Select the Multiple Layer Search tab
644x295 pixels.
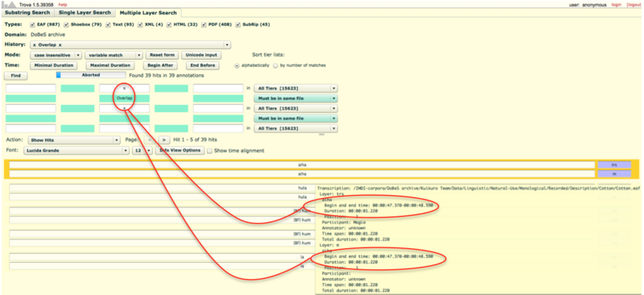[x=148, y=13]
